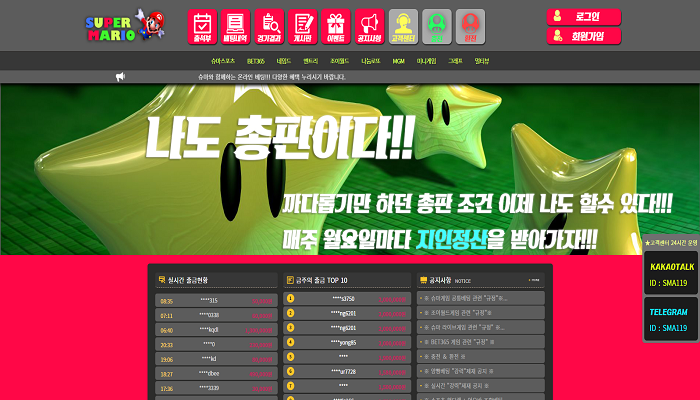700x400 pixels.
Task: Open the 엔트리 menu item
Action: 310,61
